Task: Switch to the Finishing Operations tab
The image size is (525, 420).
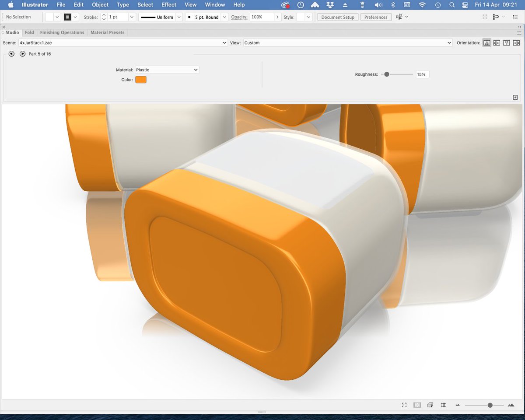Action: tap(62, 32)
